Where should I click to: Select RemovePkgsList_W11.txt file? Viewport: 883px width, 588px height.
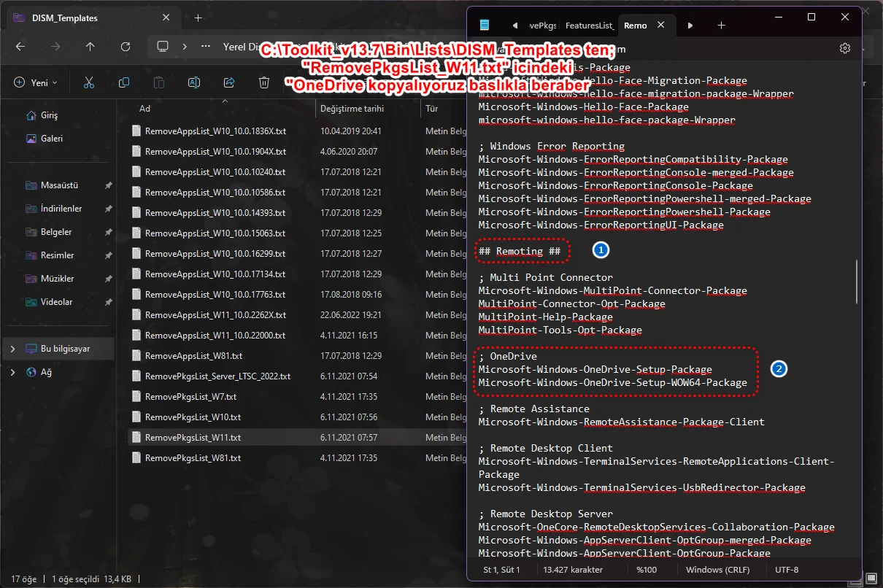tap(193, 438)
